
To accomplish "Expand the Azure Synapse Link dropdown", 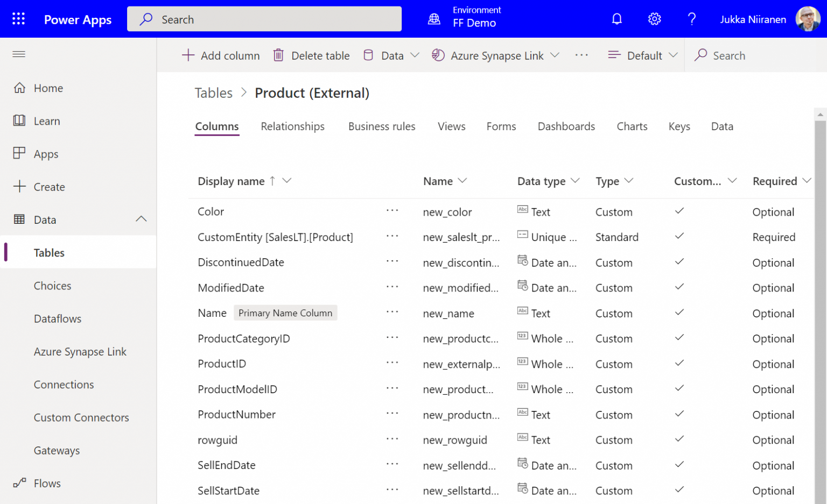I will pos(555,55).
